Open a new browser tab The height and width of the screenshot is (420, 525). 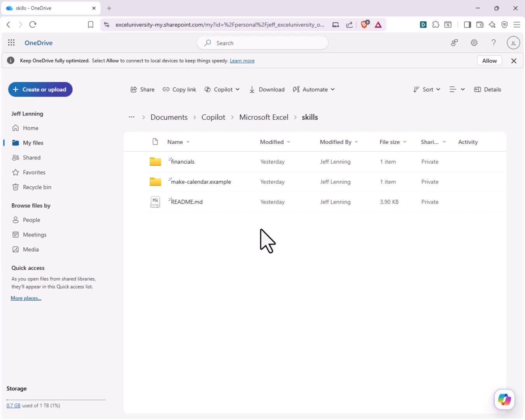(x=109, y=8)
